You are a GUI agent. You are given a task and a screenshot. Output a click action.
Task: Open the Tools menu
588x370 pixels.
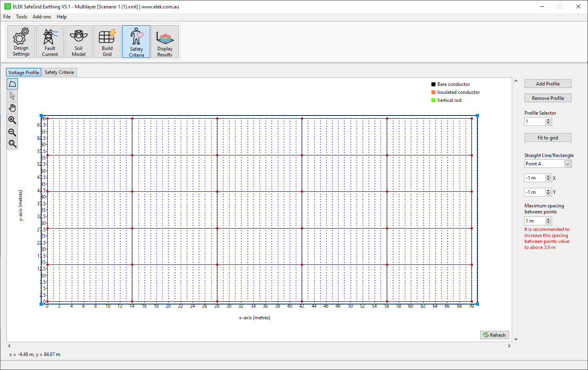point(22,16)
